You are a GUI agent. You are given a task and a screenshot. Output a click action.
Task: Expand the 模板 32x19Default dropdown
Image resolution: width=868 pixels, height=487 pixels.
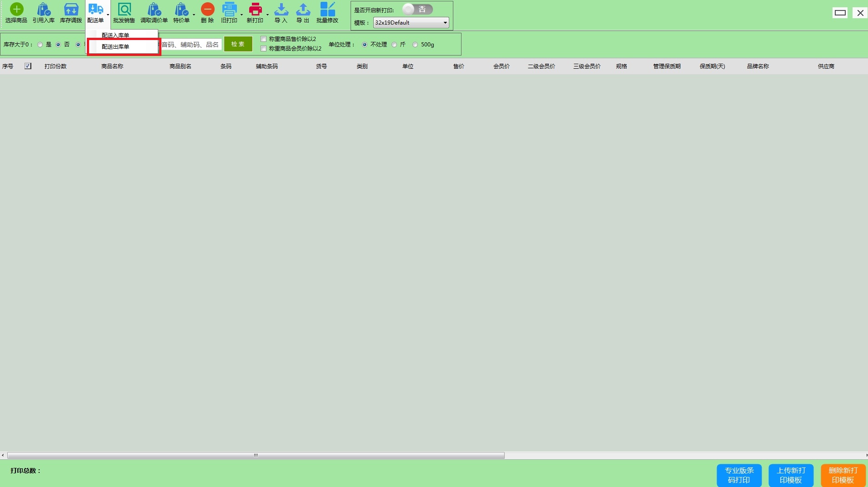tap(445, 23)
